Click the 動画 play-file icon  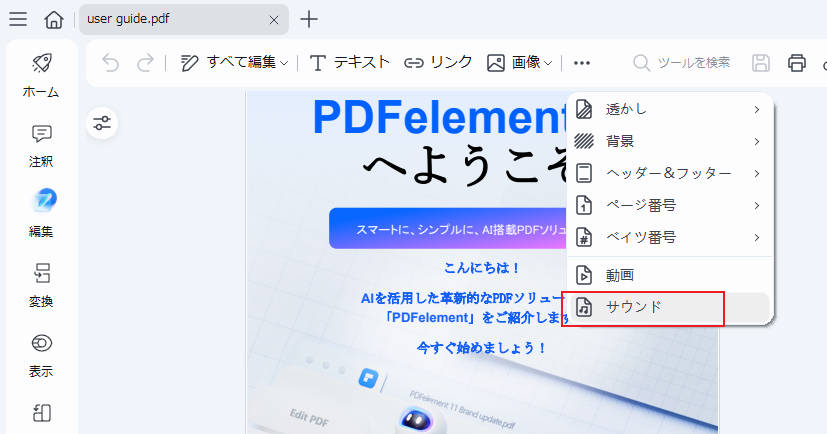click(x=584, y=275)
